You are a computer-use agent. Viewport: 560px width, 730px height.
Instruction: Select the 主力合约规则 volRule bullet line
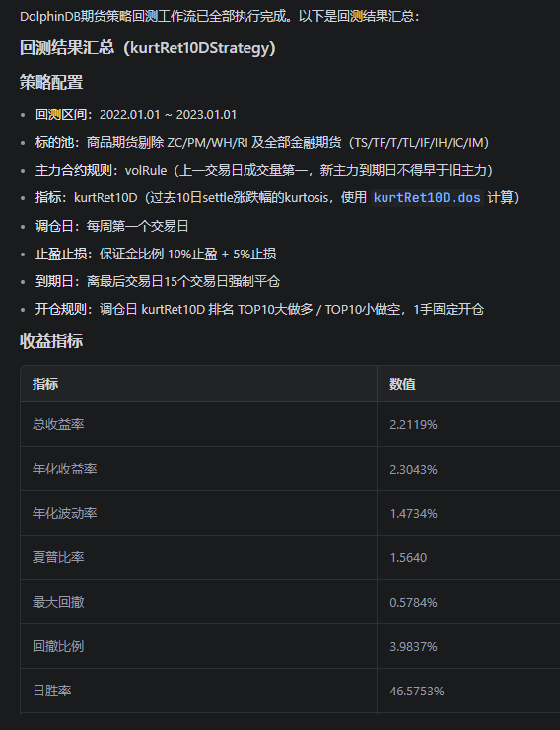tap(264, 170)
